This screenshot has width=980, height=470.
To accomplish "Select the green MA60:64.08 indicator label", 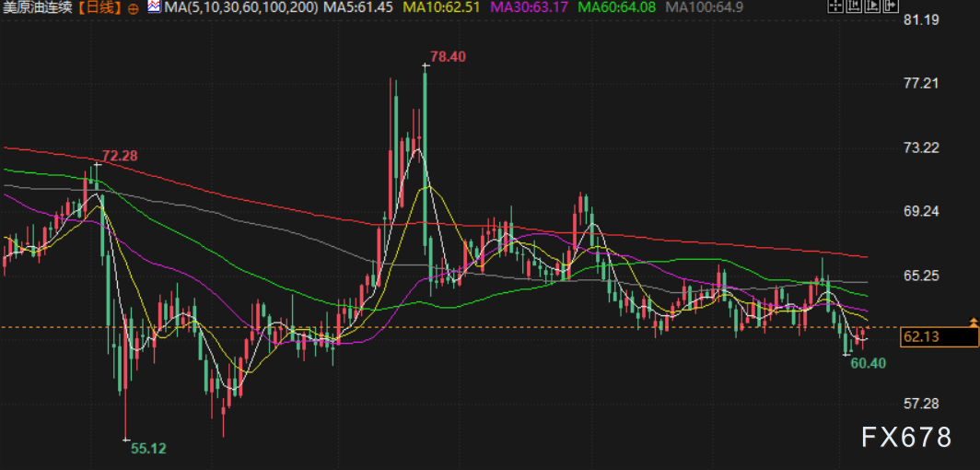I will tap(618, 8).
